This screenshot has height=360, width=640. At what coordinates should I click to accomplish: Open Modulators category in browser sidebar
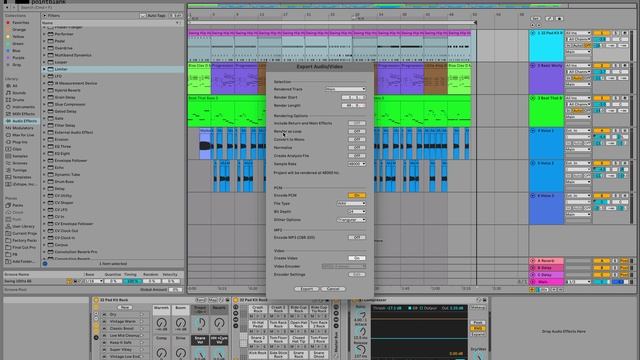[23, 128]
